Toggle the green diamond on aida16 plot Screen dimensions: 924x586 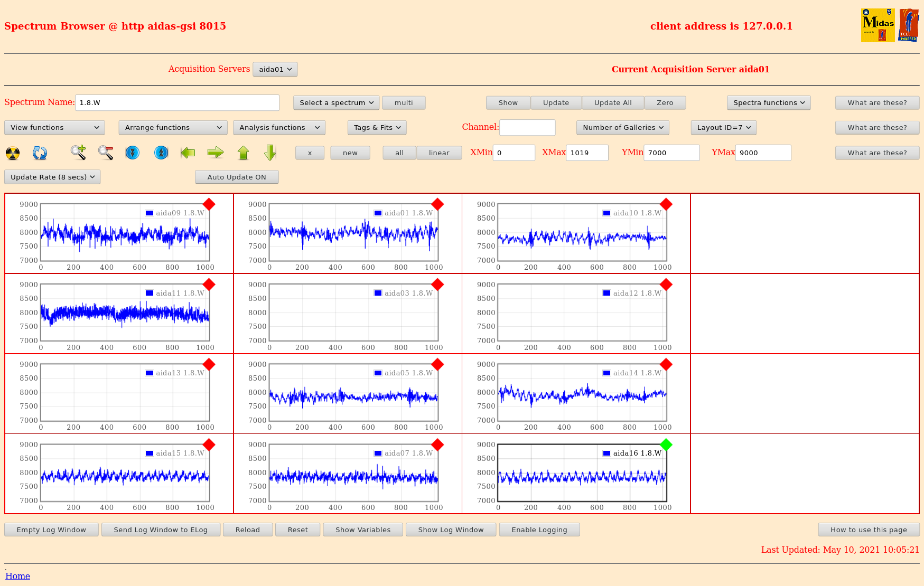click(666, 445)
